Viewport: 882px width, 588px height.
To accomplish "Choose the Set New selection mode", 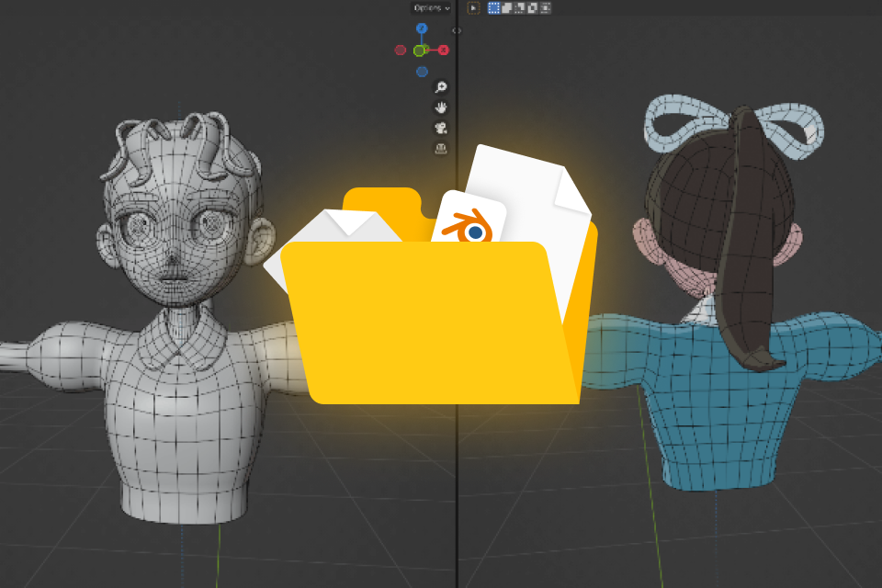I will [494, 8].
